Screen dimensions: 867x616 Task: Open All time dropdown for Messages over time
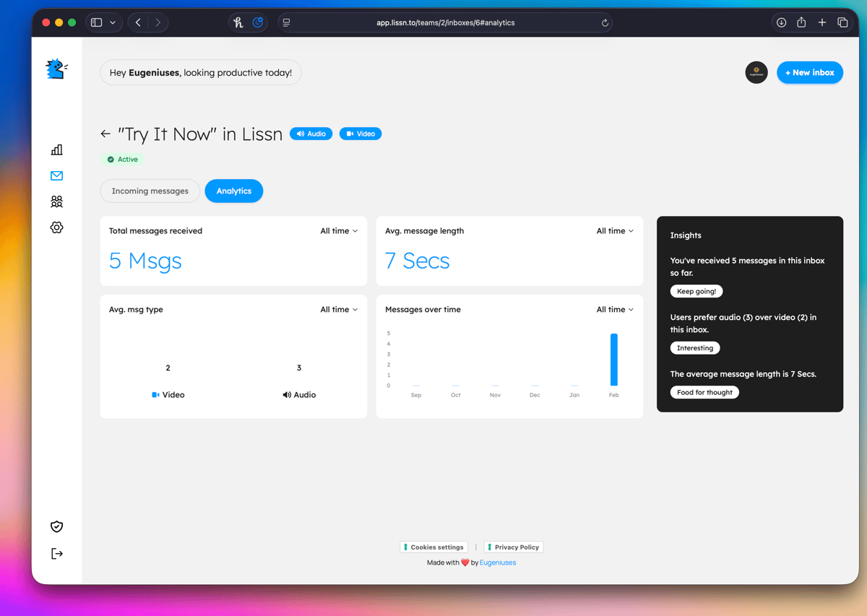[615, 309]
